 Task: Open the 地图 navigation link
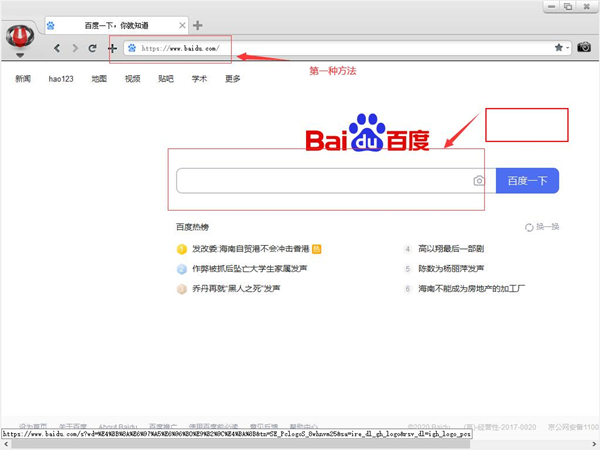point(99,79)
